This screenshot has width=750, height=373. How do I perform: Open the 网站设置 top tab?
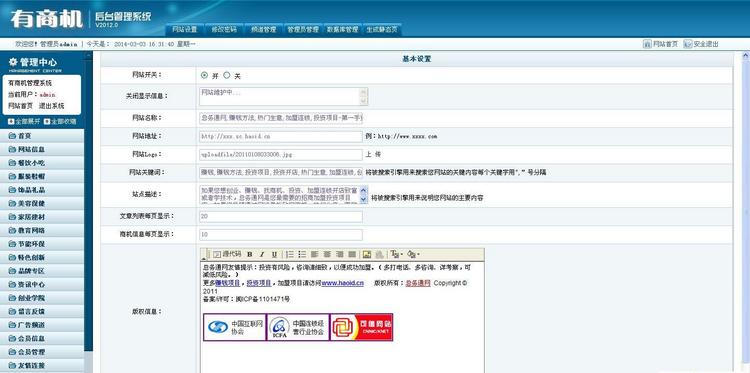coord(185,30)
